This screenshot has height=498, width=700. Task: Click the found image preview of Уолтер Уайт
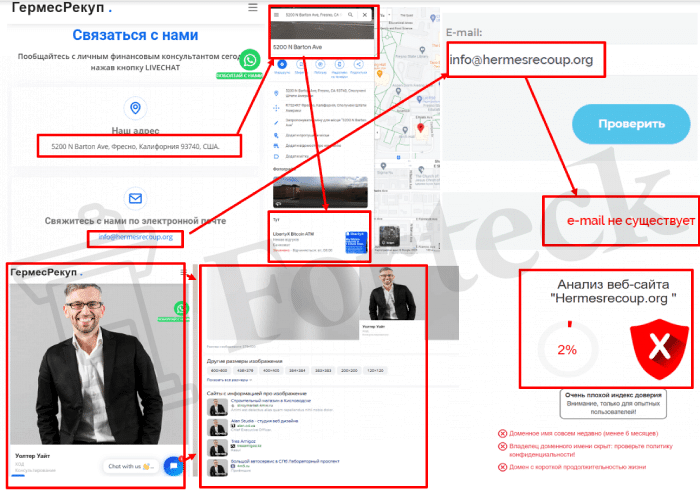(x=392, y=294)
